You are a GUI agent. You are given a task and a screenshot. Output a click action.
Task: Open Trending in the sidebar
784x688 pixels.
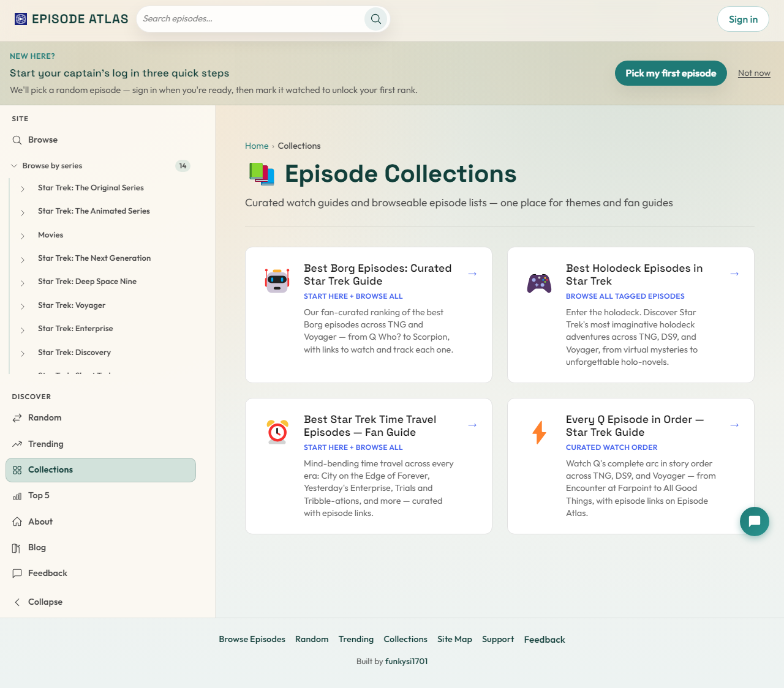(x=100, y=444)
